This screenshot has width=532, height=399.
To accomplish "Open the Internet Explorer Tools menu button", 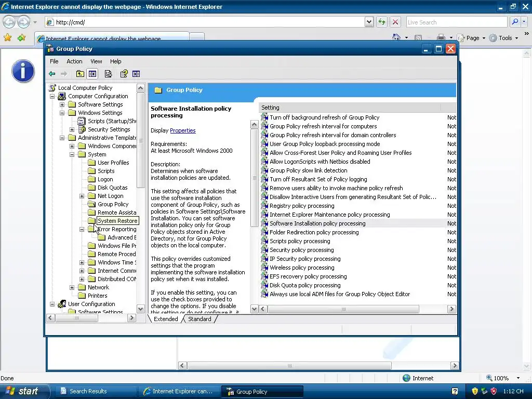I will (503, 38).
